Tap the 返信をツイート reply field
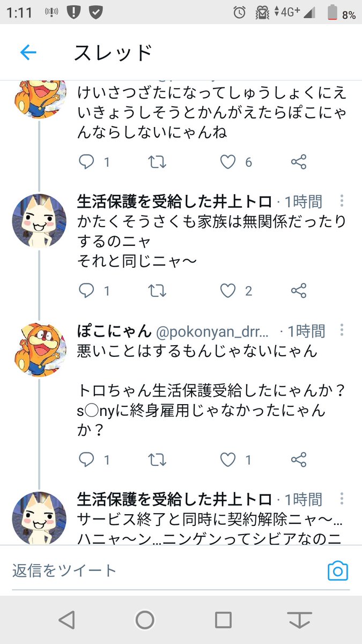The width and height of the screenshot is (362, 644). [161, 570]
